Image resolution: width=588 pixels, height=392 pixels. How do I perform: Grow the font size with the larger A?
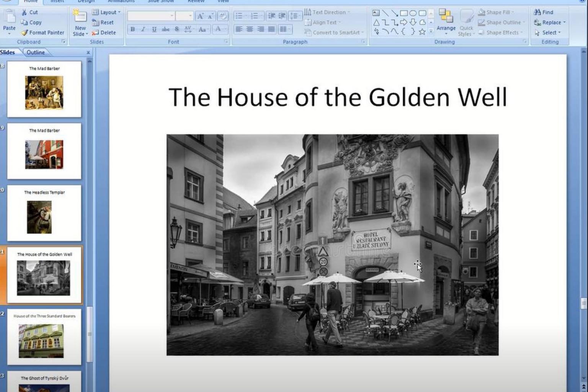[200, 16]
